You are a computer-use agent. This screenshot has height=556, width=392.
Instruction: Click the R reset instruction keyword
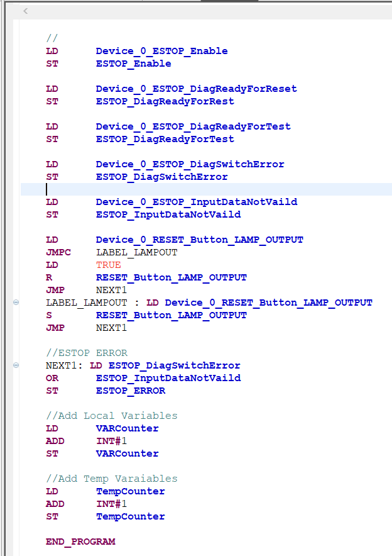[49, 277]
